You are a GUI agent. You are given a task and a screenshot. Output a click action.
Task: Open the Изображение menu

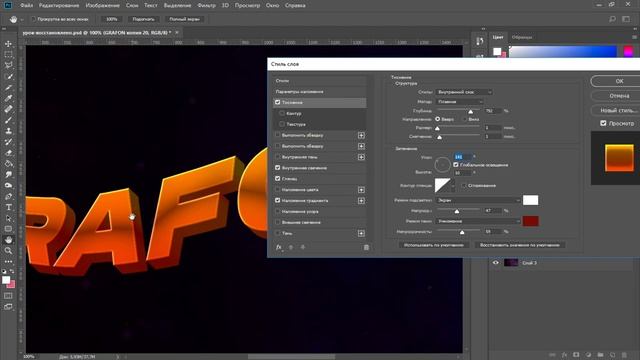pos(102,6)
